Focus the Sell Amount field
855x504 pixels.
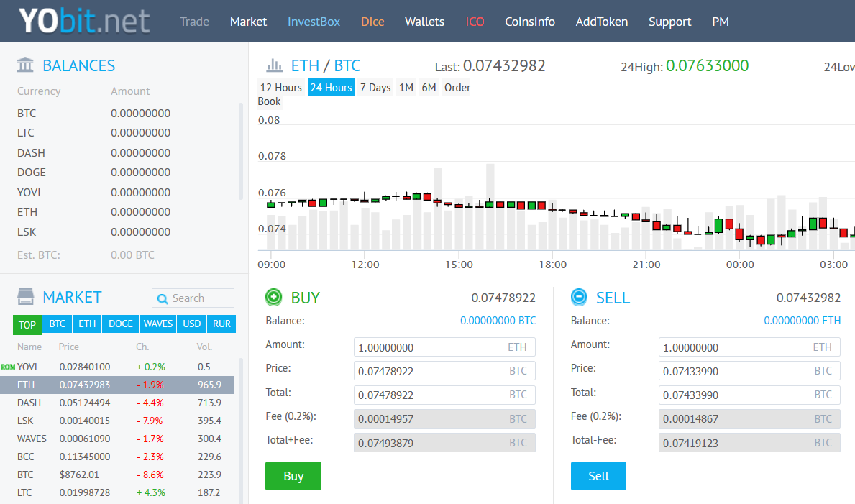749,347
